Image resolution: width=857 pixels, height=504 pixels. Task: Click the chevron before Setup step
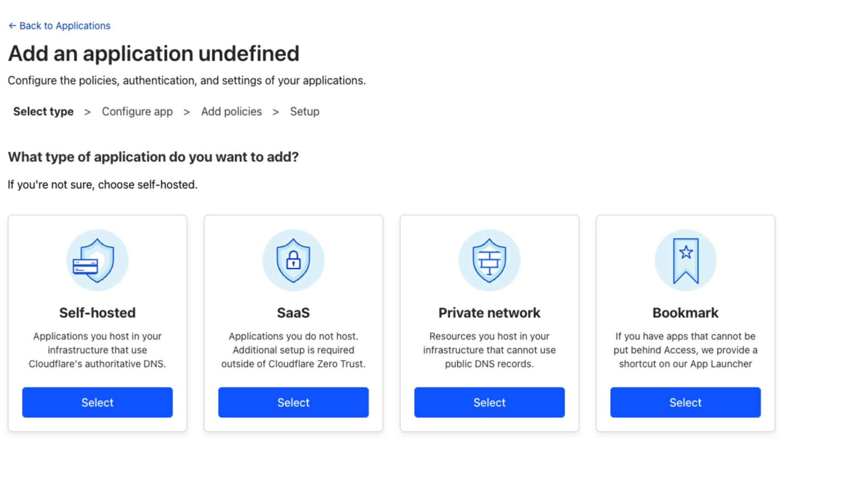point(276,112)
